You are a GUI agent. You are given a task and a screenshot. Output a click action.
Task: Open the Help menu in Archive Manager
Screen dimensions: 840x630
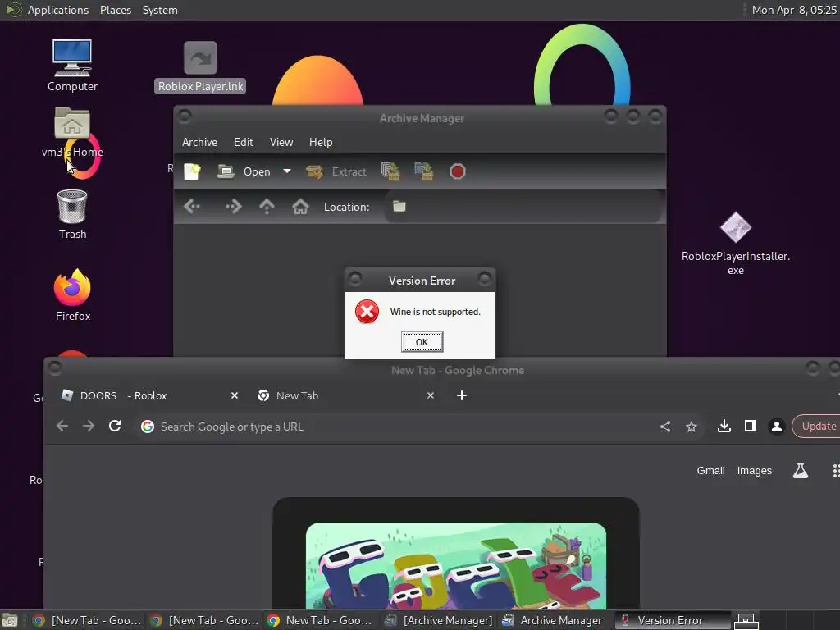click(321, 142)
